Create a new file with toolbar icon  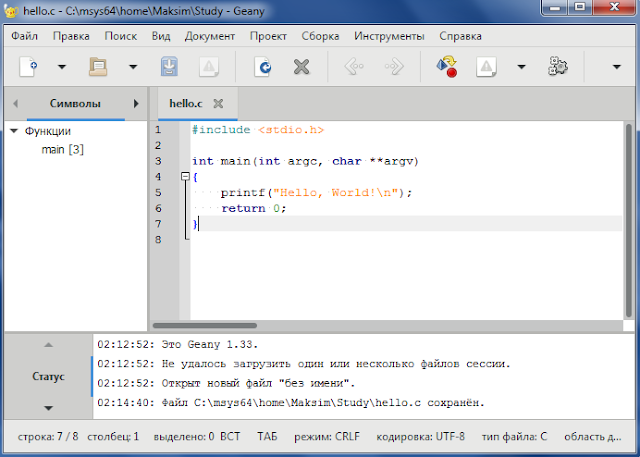28,67
